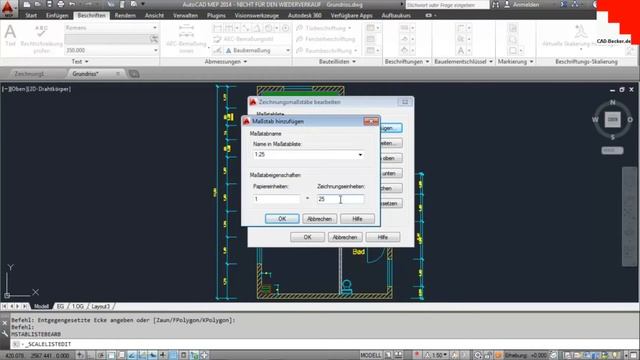Image resolution: width=640 pixels, height=360 pixels.
Task: Open the Autodesk 360 ribbon tab
Action: [304, 16]
